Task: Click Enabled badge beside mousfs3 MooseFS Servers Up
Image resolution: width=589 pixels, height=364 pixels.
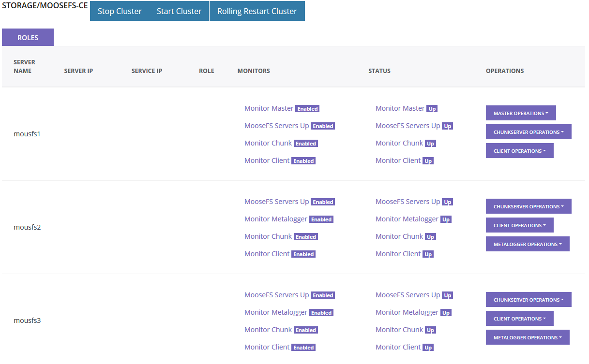Action: pos(323,295)
